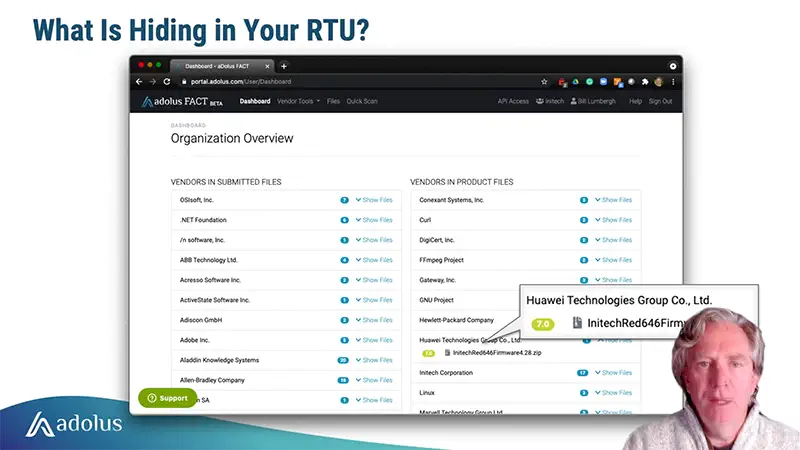Click the adolus FACT logo
800x450 pixels.
click(182, 102)
